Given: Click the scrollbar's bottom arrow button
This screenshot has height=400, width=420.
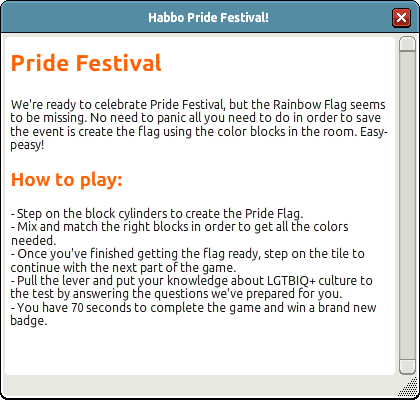Looking at the screenshot, I should [407, 367].
